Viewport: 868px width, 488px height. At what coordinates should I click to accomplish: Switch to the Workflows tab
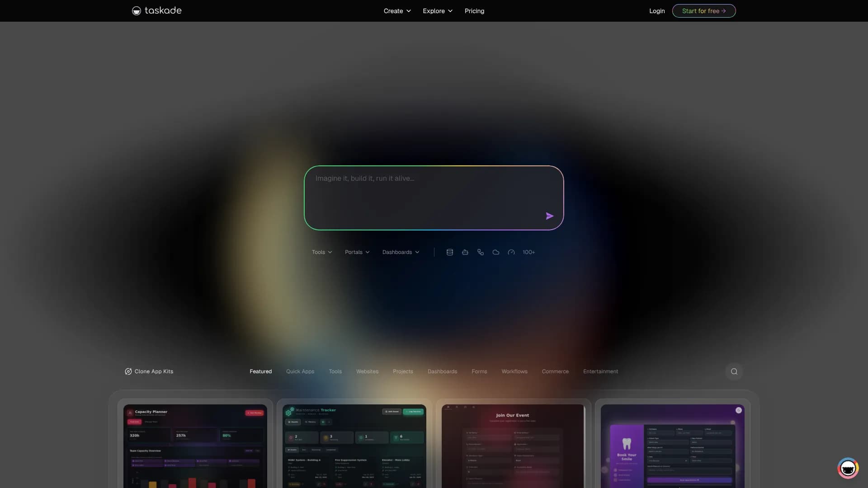pyautogui.click(x=514, y=371)
